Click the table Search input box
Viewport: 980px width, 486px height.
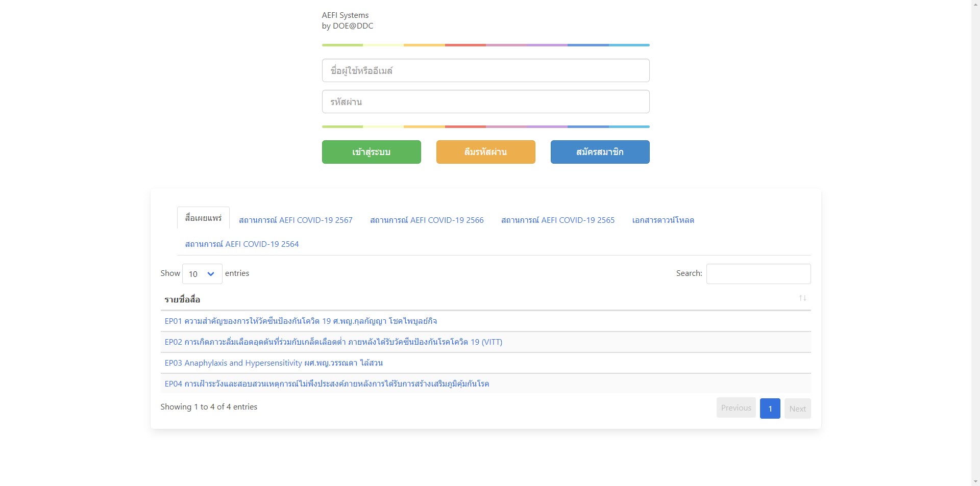[x=758, y=274]
